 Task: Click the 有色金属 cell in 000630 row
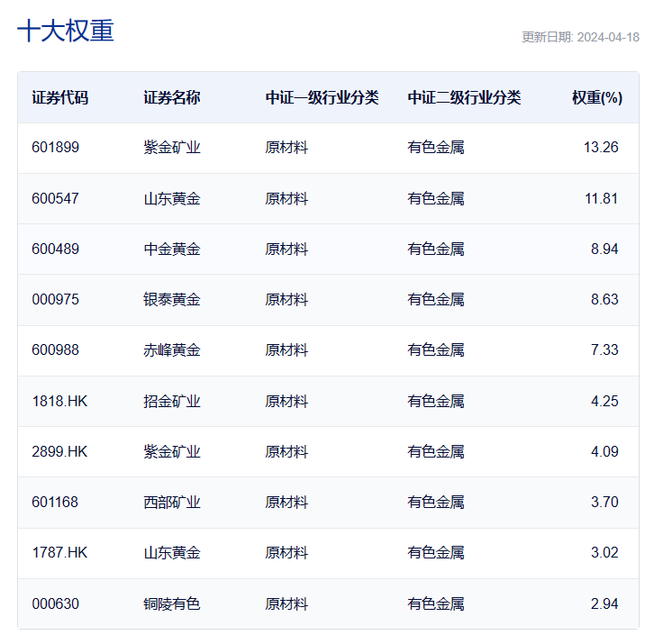[435, 603]
